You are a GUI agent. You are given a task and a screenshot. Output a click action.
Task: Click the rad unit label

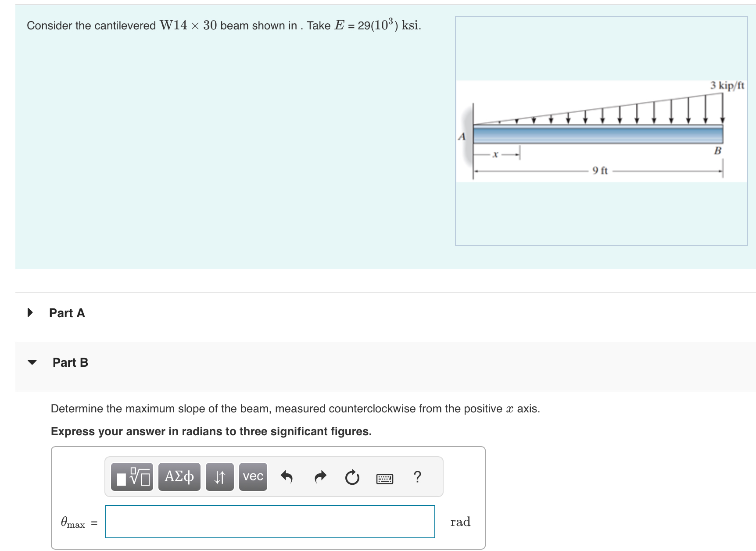(x=460, y=522)
